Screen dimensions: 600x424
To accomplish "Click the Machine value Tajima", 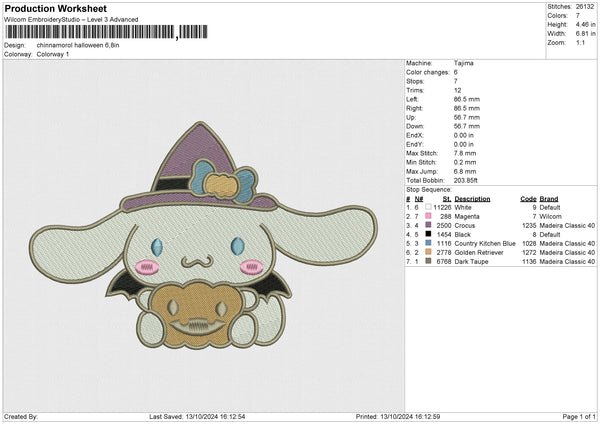I will tap(463, 63).
